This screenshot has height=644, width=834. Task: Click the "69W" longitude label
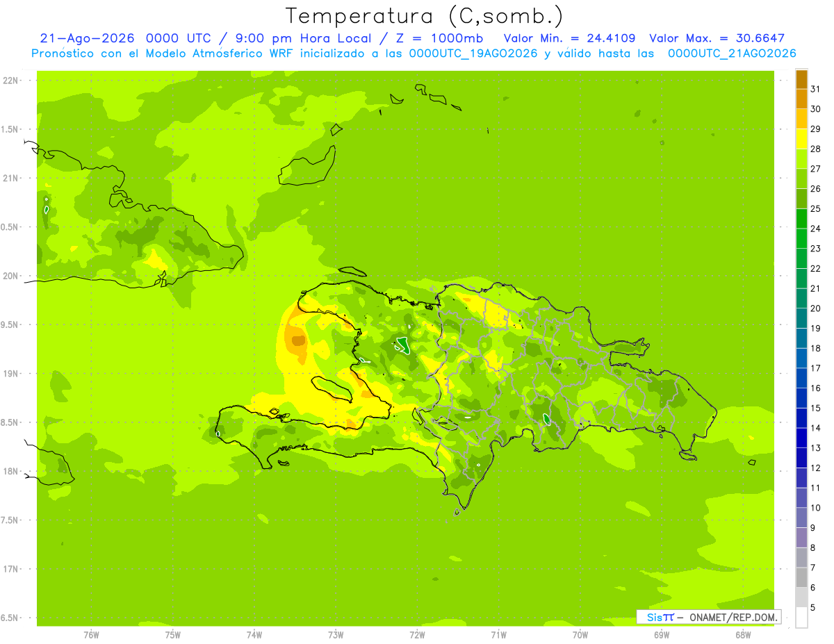662,635
